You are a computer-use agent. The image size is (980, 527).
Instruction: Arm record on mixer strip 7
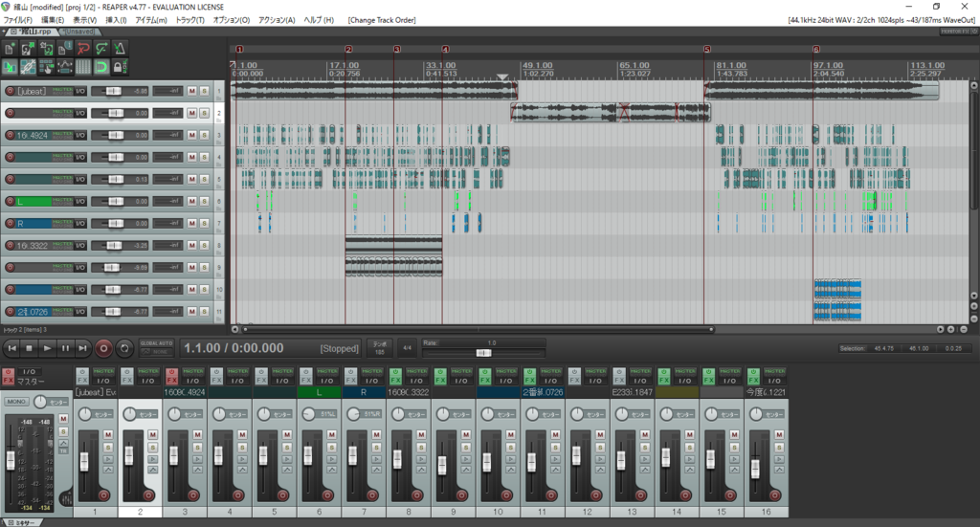(x=372, y=495)
